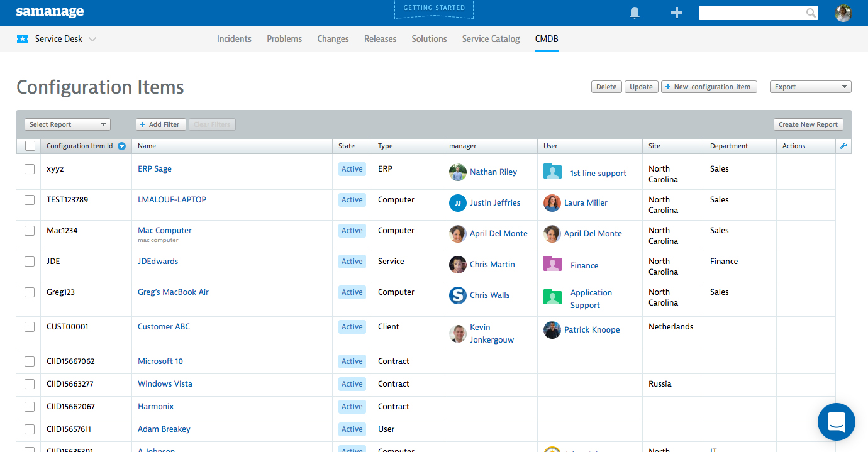Click Create New Report button
Screen dimensions: 868x452
tap(808, 124)
